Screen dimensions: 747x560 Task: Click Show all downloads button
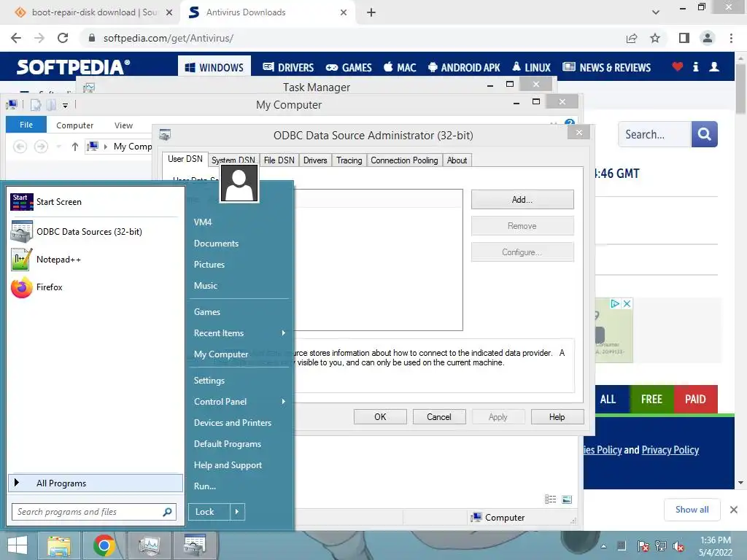pos(692,510)
